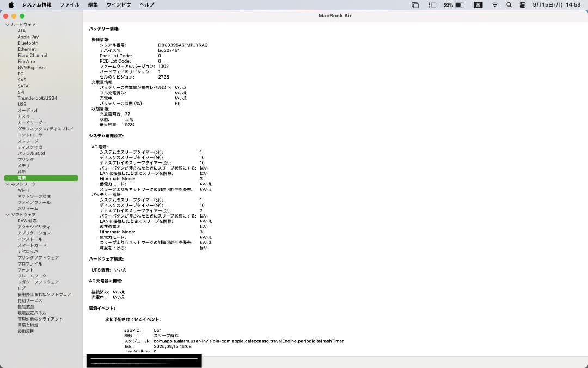
Task: Open the Wi-Fi status menu
Action: (x=494, y=4)
